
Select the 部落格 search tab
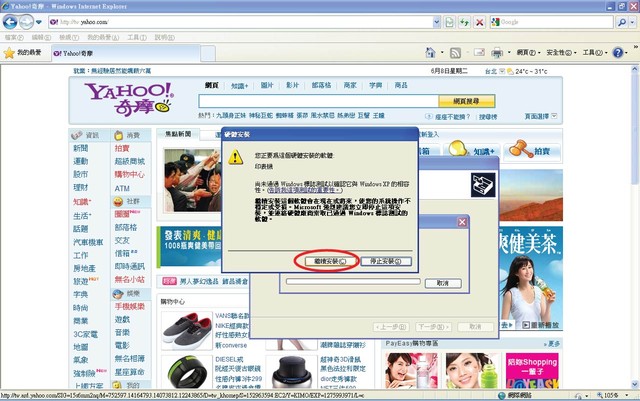click(321, 85)
